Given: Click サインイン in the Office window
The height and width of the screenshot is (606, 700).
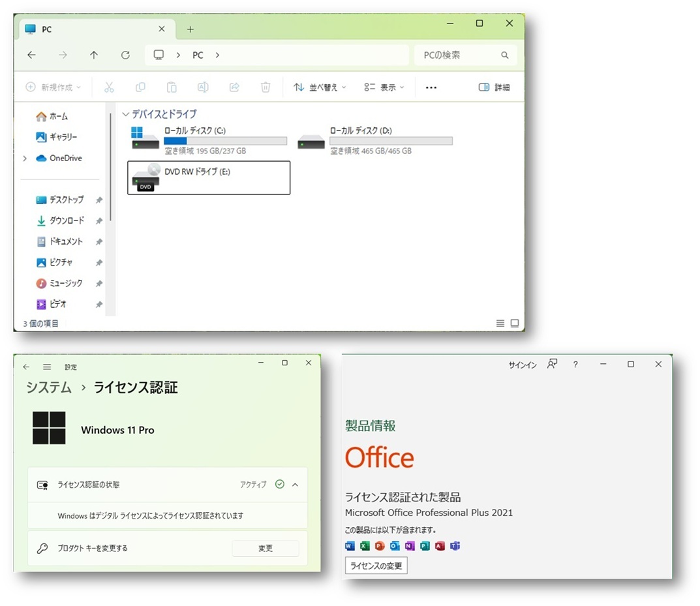Looking at the screenshot, I should (x=523, y=365).
